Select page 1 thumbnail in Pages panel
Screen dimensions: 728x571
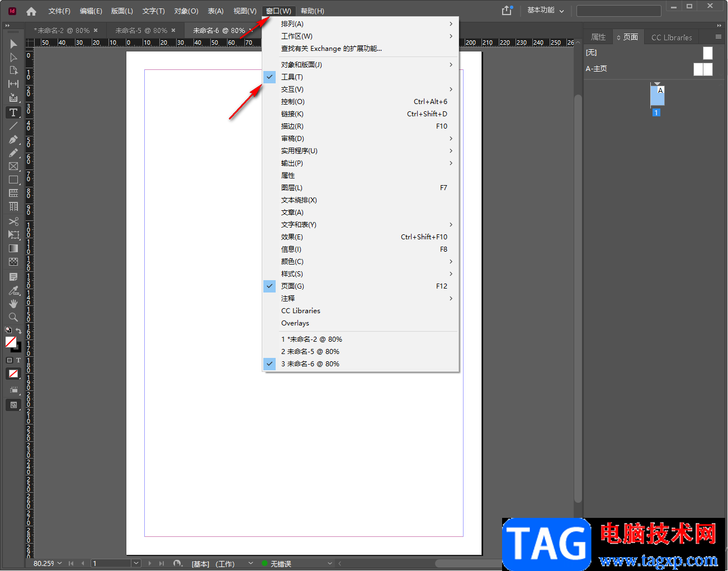click(657, 95)
